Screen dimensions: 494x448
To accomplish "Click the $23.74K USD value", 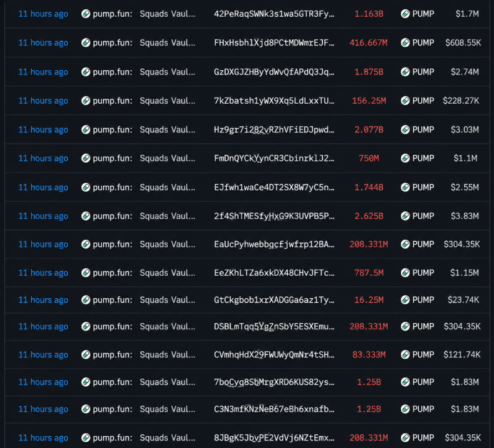I will point(464,300).
